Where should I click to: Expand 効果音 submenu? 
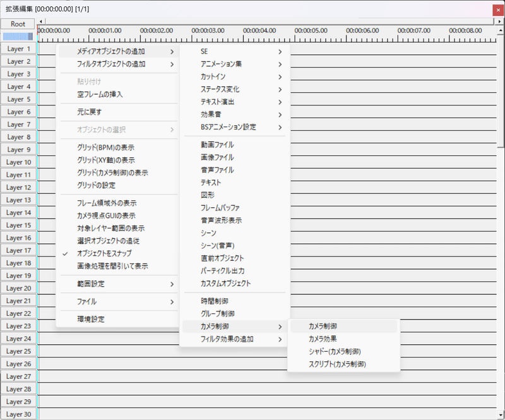point(235,114)
